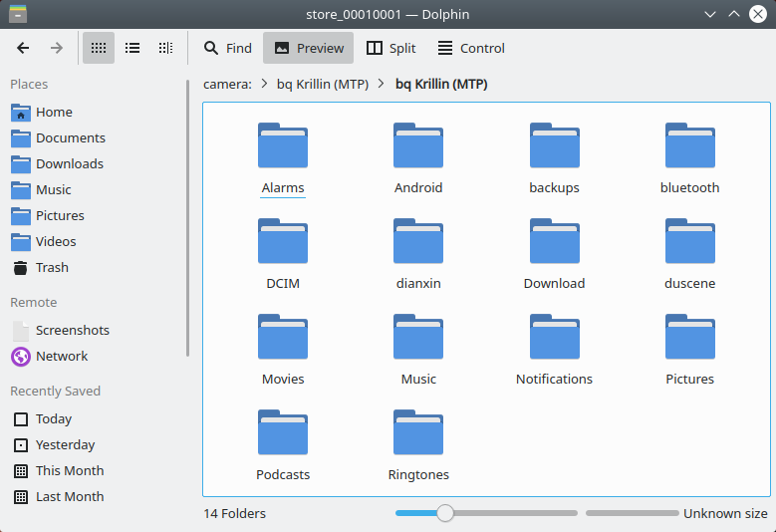Click first bq Krillin (MTP) breadcrumb
The height and width of the screenshot is (532, 776).
click(322, 85)
